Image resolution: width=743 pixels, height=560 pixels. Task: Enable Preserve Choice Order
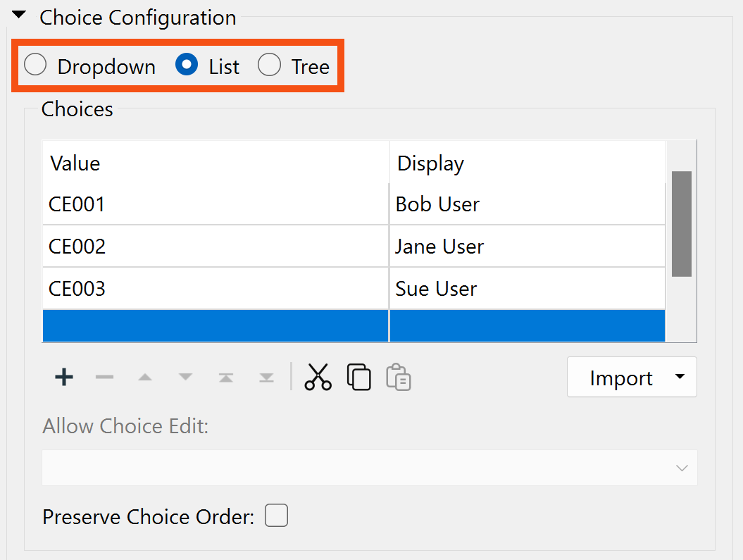pos(276,516)
